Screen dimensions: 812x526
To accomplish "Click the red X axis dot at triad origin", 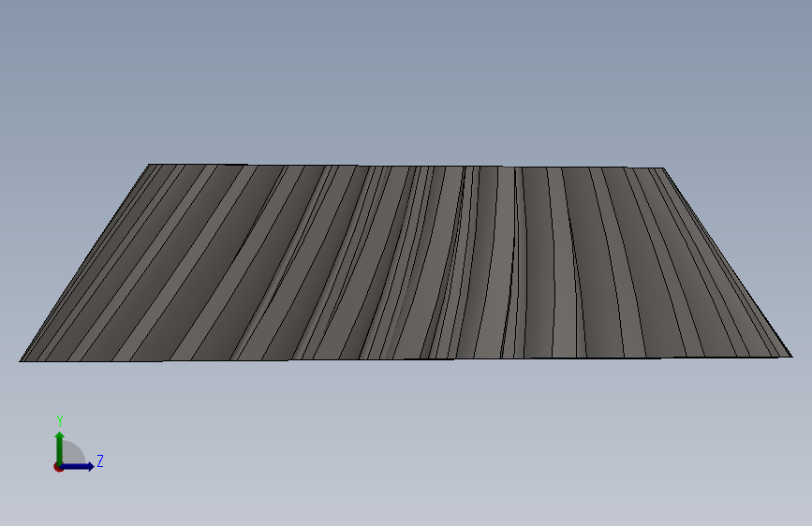I will 58,467.
